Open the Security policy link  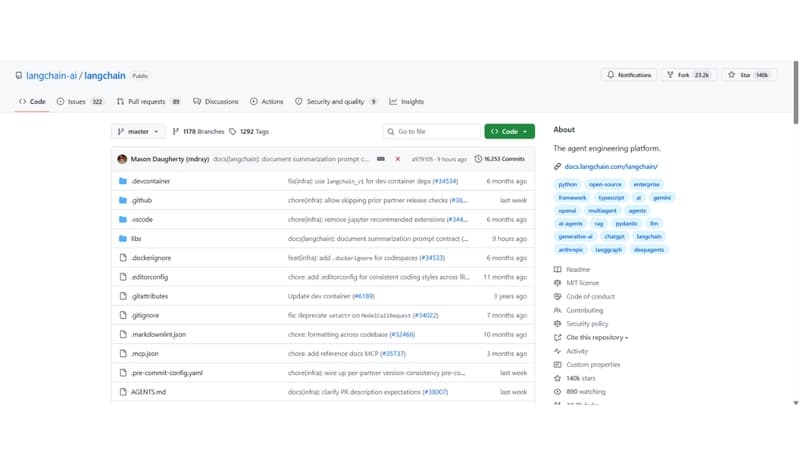[587, 323]
